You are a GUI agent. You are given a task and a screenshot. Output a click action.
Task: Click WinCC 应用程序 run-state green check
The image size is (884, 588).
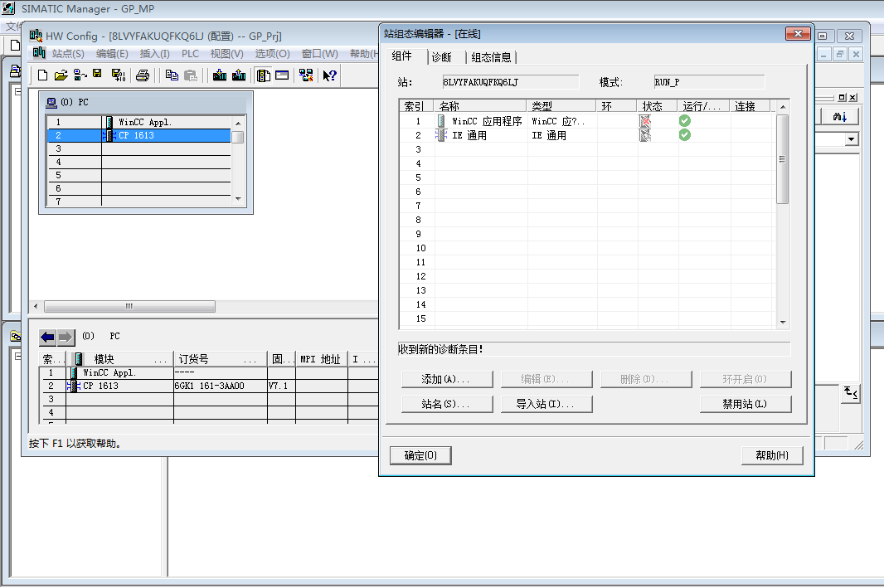point(684,120)
